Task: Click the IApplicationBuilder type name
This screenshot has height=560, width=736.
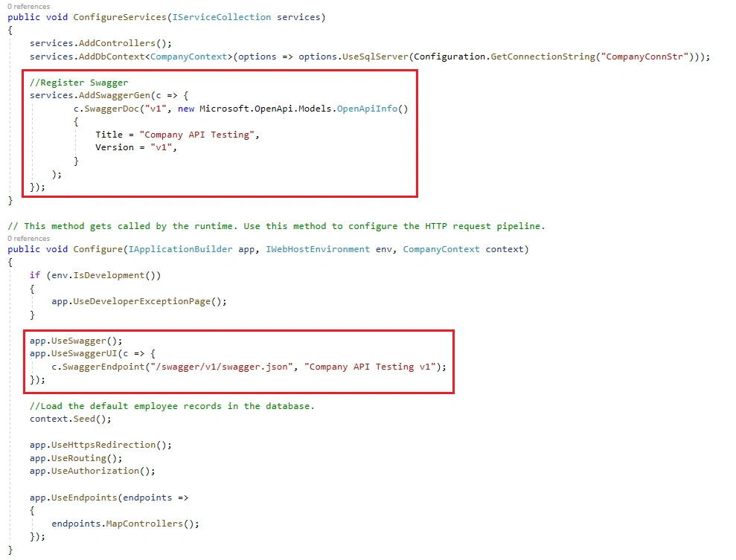Action: pos(180,249)
